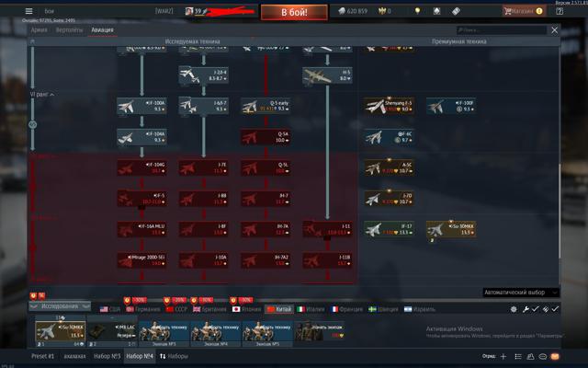Click the squad plus invite icon
This screenshot has width=588, height=368.
pyautogui.click(x=503, y=356)
